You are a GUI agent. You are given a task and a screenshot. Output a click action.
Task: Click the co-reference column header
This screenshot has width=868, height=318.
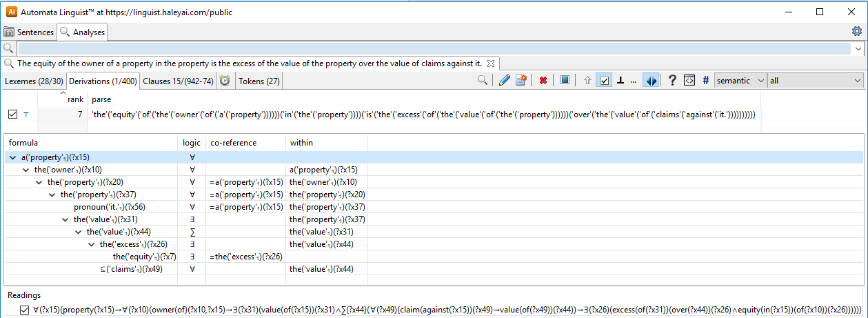tap(234, 143)
